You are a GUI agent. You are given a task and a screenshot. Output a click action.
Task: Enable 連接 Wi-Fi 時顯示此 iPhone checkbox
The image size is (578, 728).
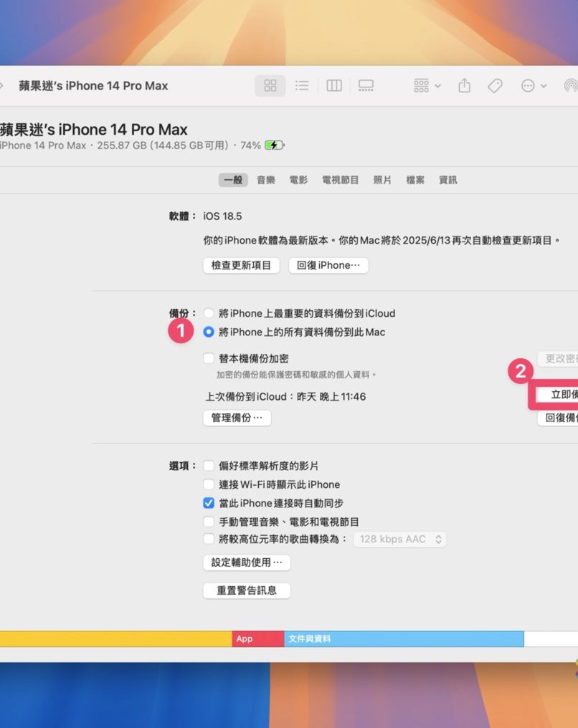click(x=209, y=484)
